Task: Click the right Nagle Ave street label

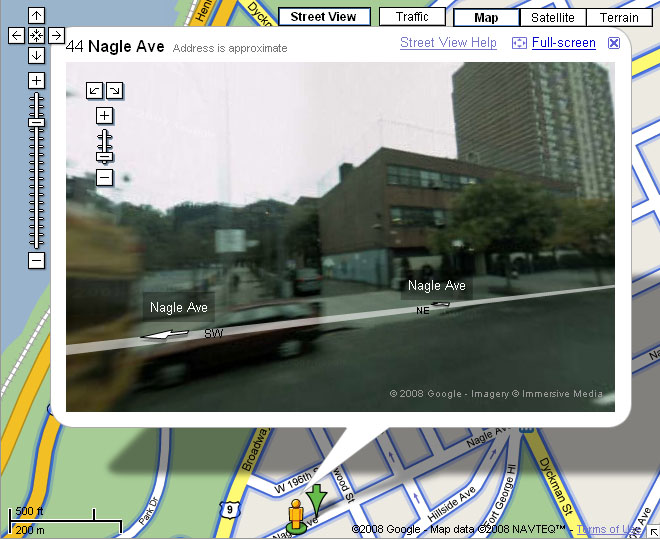Action: [x=436, y=286]
